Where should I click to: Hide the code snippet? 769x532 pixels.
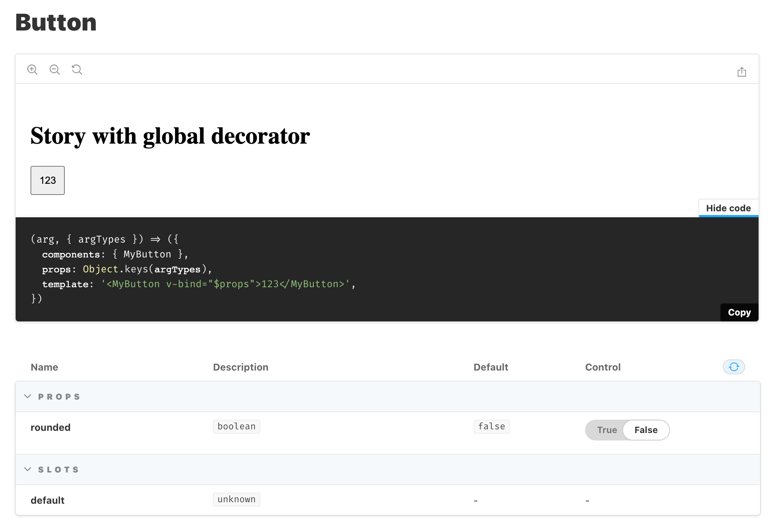[x=728, y=208]
